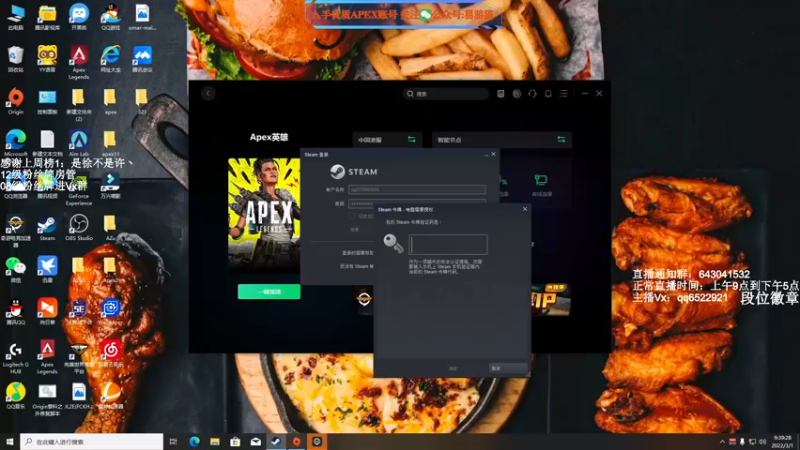Screen dimensions: 800x450
Task: Switch to Steam in the taskbar
Action: [x=276, y=441]
